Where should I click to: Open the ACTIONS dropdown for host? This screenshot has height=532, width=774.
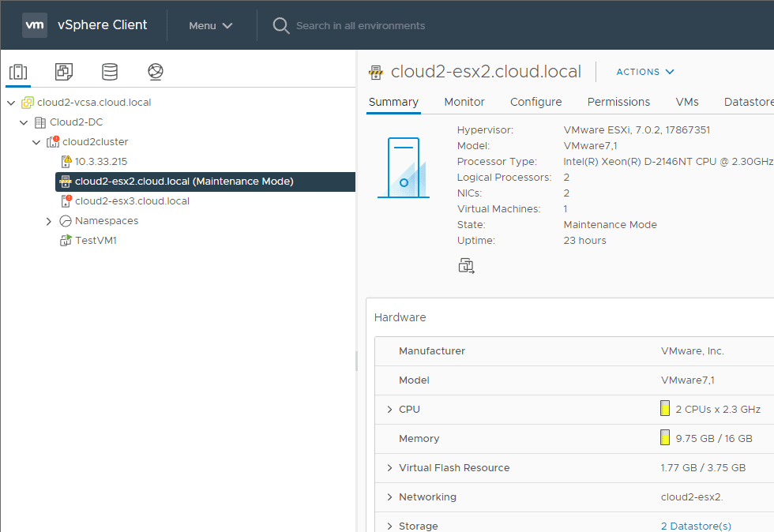click(645, 72)
